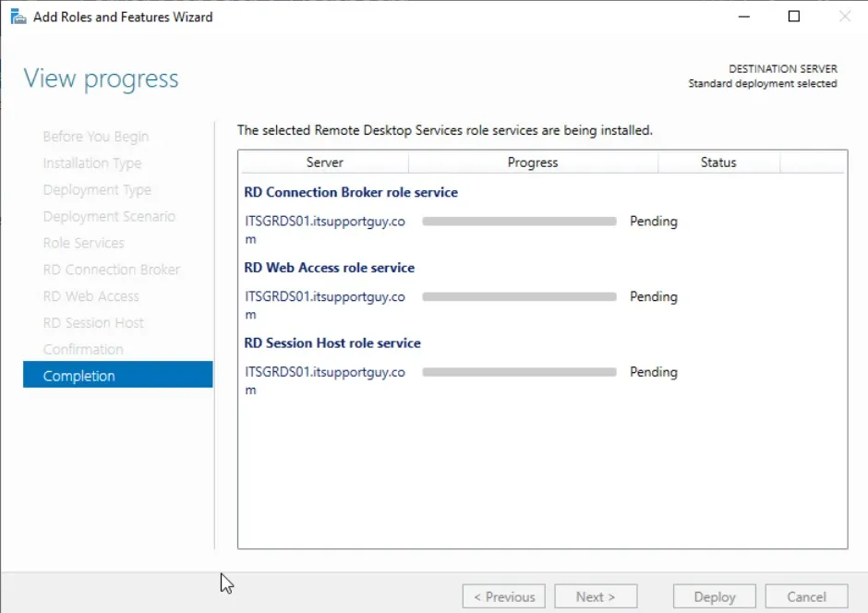Go to the Confirmation step

(83, 349)
